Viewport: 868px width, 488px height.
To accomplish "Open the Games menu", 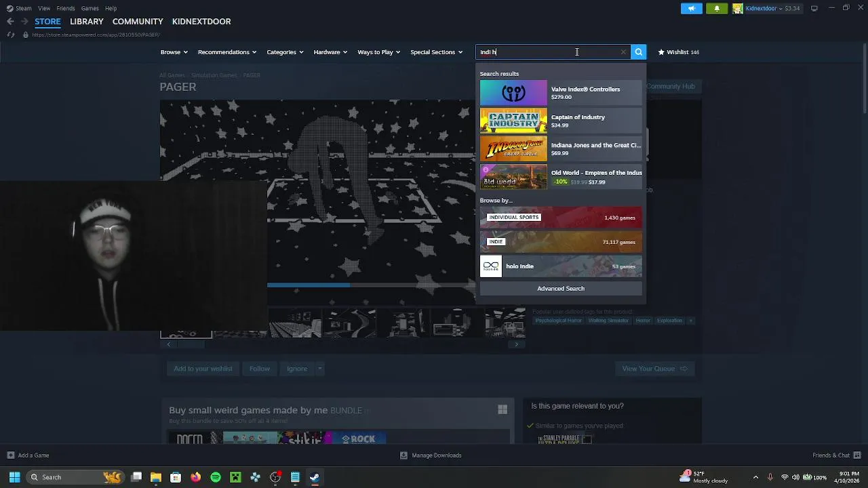I will pos(90,8).
